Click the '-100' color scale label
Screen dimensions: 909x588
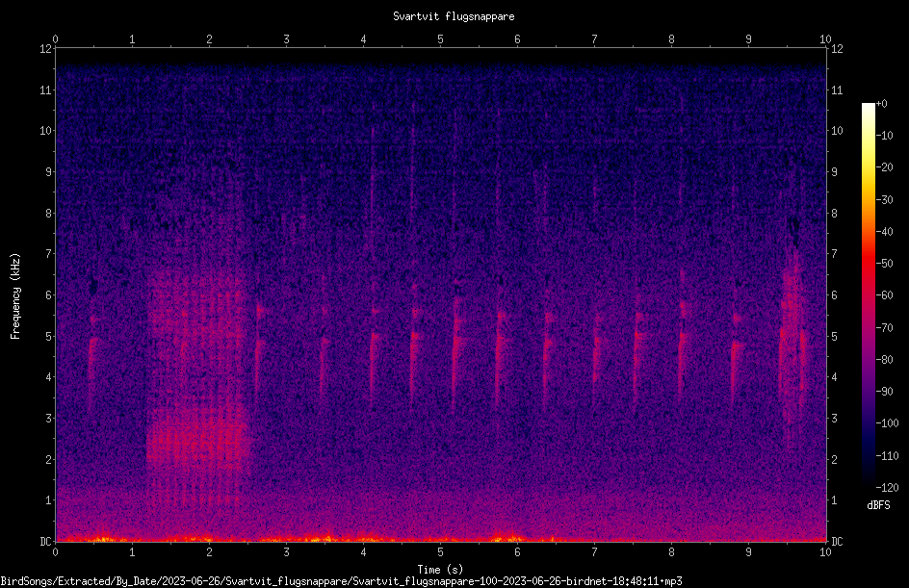(887, 423)
